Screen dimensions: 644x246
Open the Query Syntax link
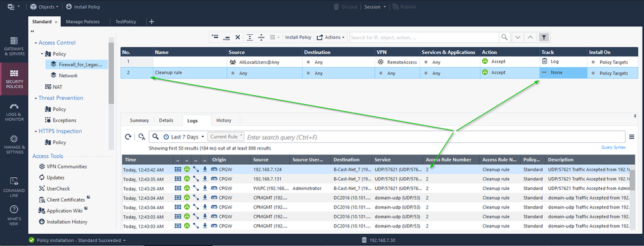tap(613, 147)
